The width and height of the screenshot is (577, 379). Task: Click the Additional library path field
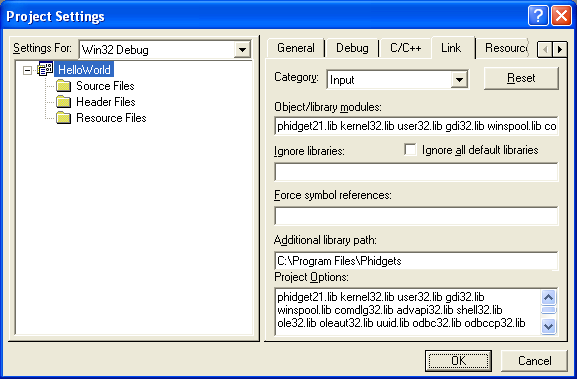tap(416, 261)
